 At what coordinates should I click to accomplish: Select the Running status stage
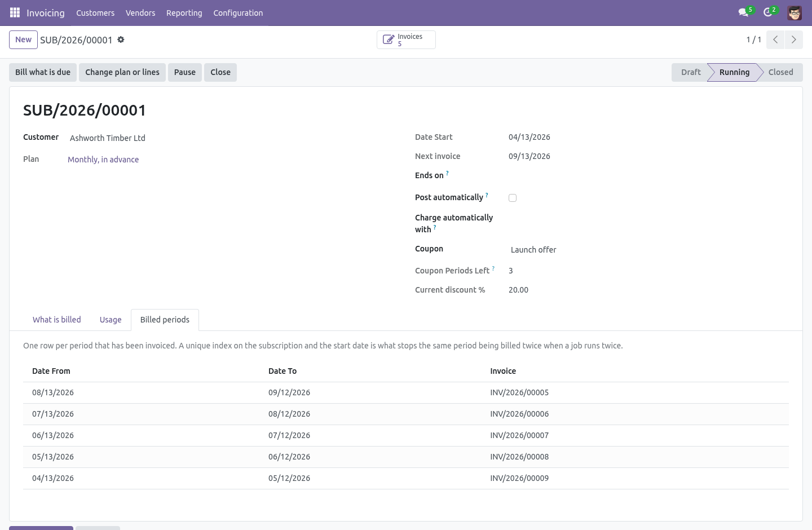click(734, 72)
